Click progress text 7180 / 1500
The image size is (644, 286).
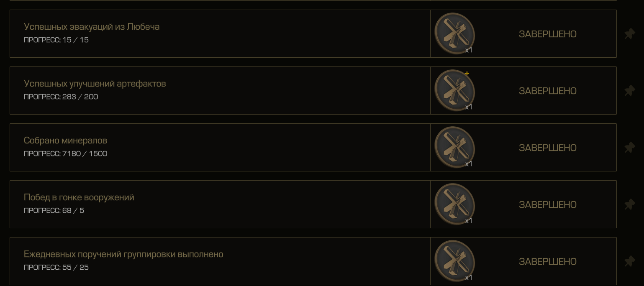[85, 153]
